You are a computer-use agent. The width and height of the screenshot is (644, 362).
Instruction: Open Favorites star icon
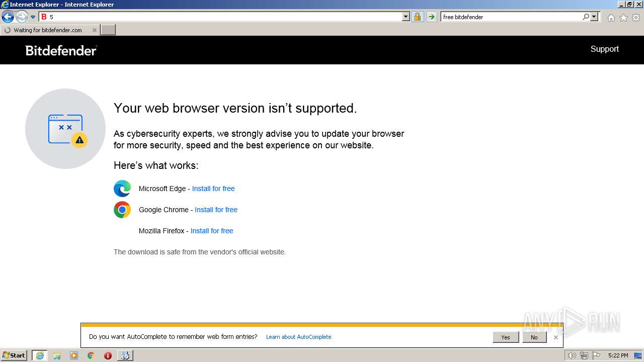coord(623,18)
